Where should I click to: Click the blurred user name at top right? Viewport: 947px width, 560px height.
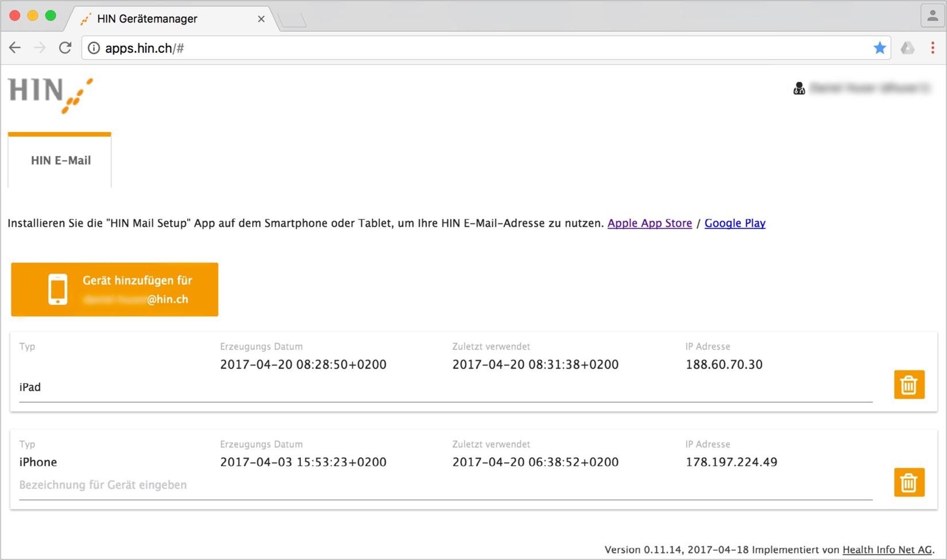(869, 88)
